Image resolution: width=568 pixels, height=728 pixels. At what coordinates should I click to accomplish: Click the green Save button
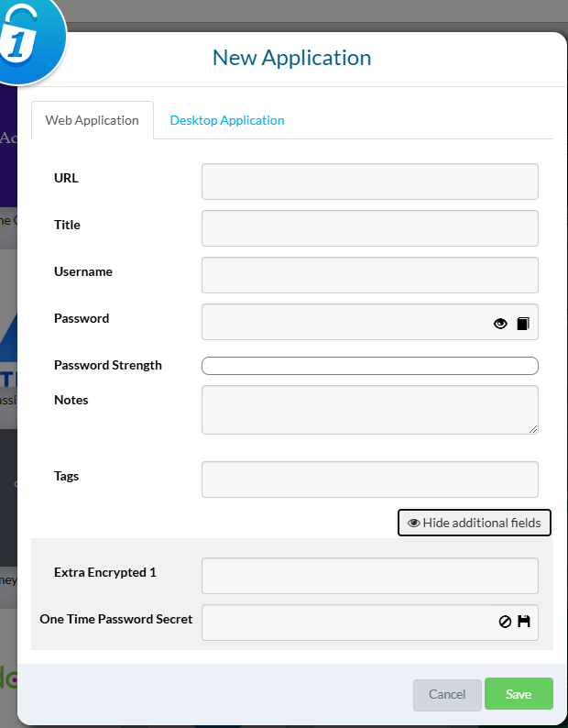519,694
